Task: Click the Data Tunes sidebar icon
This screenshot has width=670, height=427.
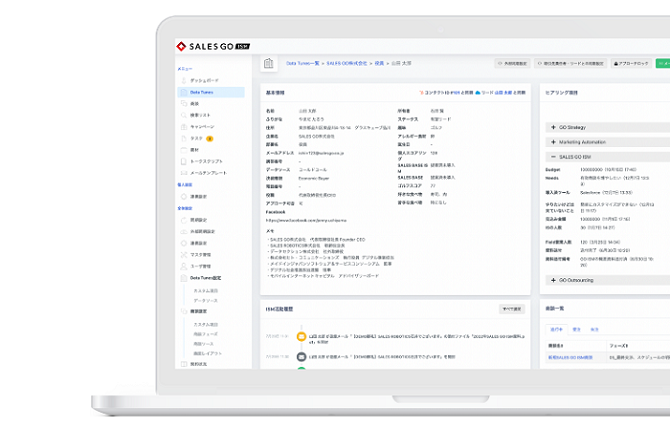Action: coord(184,92)
